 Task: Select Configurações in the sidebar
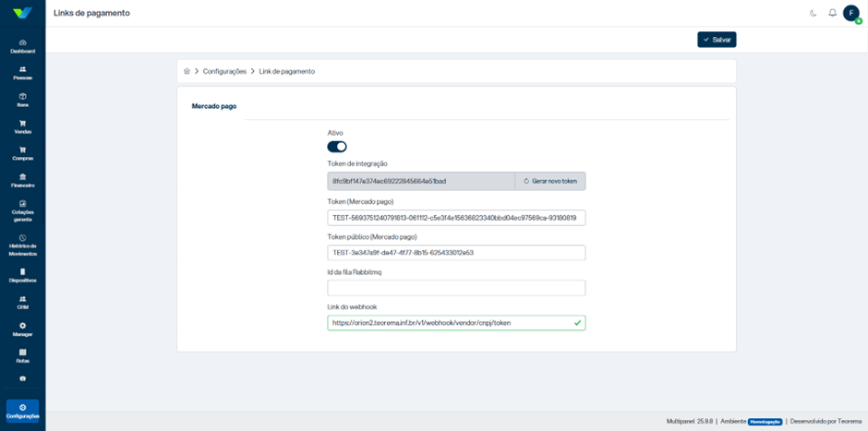point(23,411)
